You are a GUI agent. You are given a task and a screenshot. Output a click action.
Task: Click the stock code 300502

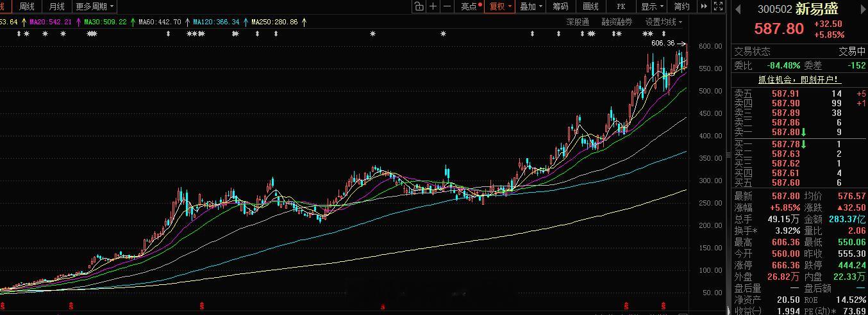point(774,10)
